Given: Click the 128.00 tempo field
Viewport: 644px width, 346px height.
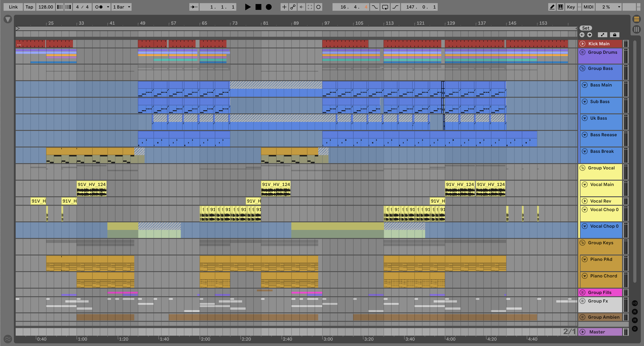Looking at the screenshot, I should pyautogui.click(x=45, y=7).
